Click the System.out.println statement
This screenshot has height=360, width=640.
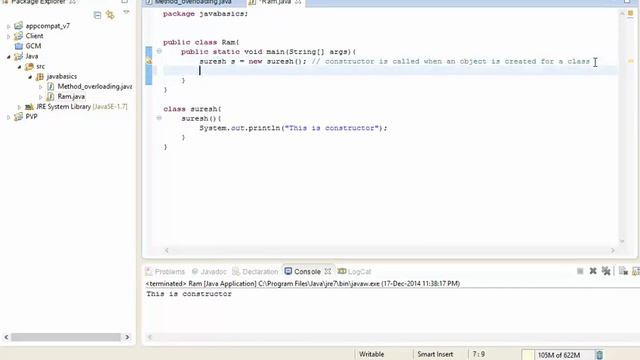[293, 128]
